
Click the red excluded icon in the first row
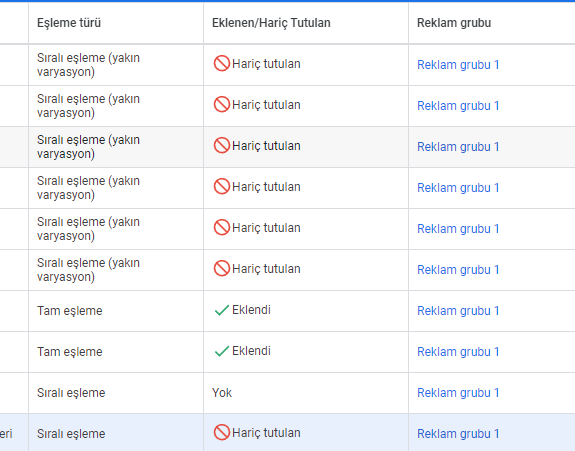coord(222,63)
